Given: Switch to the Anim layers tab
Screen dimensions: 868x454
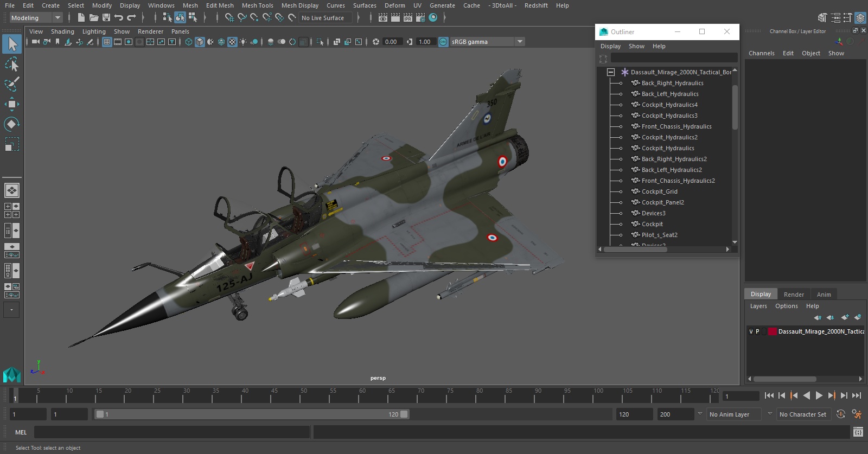Looking at the screenshot, I should [x=824, y=294].
